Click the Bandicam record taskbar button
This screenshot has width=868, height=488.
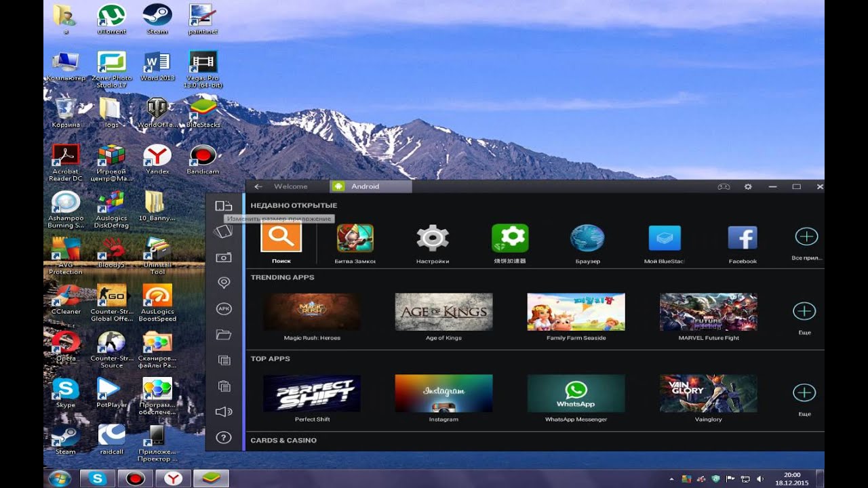pos(136,479)
